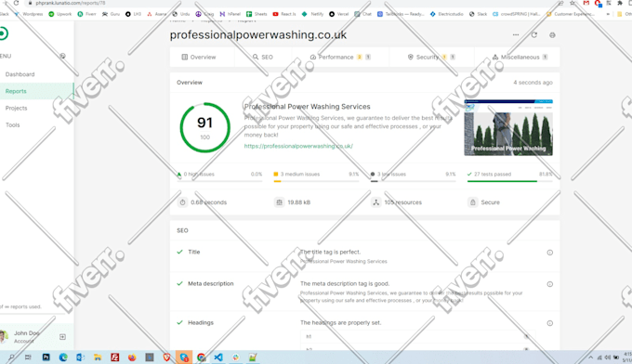This screenshot has width=632, height=364.
Task: Open the Netlify bookmark
Action: pos(313,14)
